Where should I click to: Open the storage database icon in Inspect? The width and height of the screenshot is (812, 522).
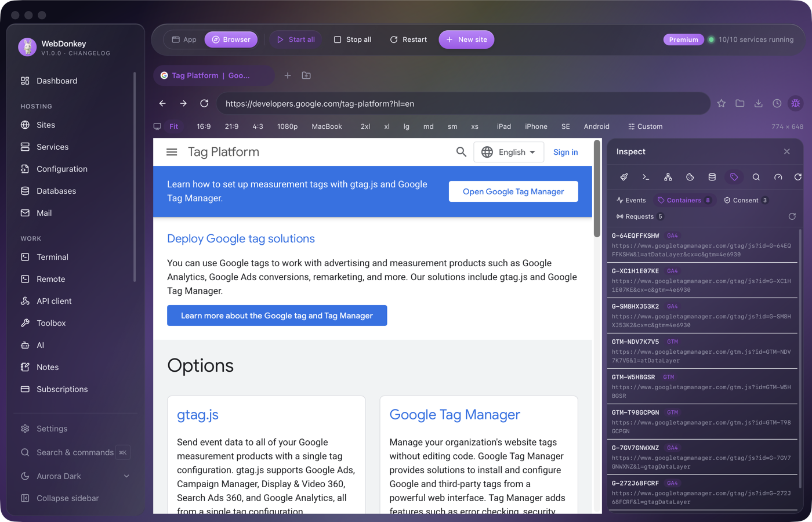[712, 177]
